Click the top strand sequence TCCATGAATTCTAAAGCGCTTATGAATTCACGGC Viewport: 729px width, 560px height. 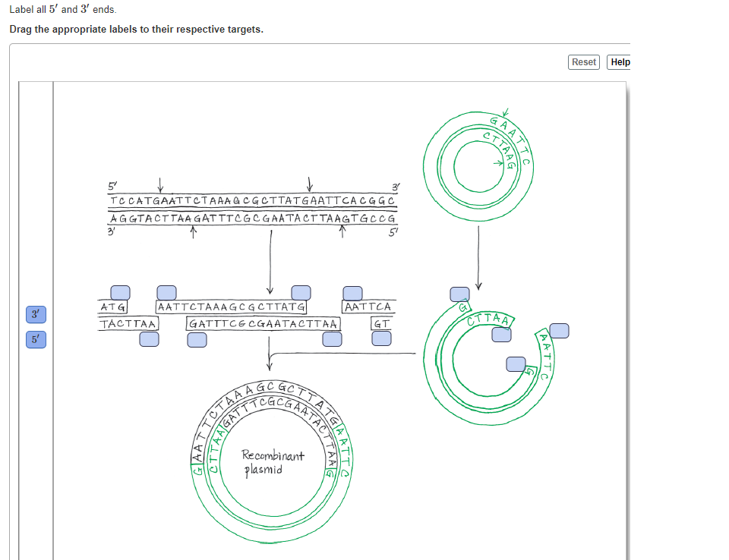point(252,201)
